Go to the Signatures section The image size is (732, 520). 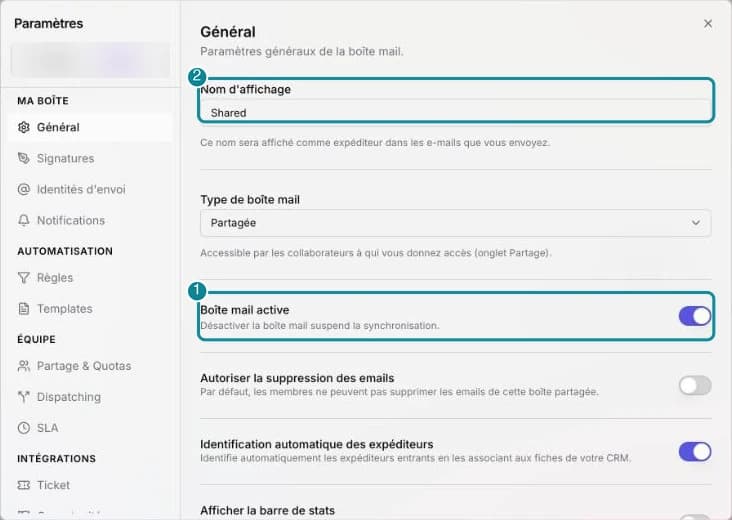(91, 158)
